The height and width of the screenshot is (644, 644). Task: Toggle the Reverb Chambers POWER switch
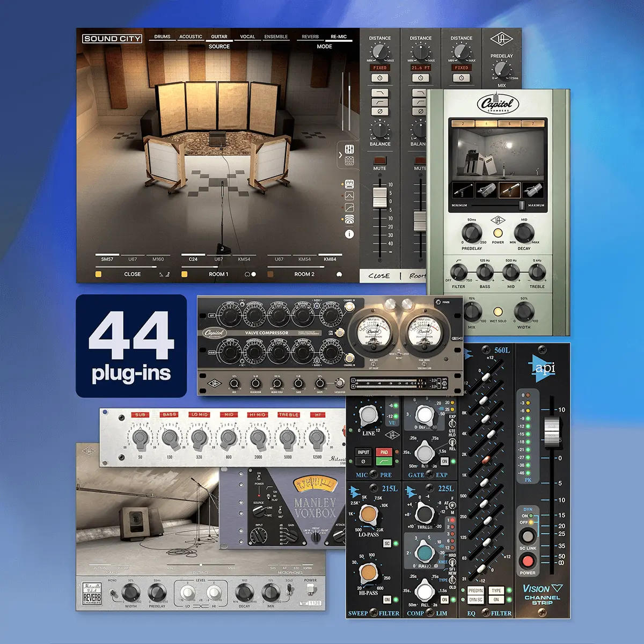click(x=311, y=589)
